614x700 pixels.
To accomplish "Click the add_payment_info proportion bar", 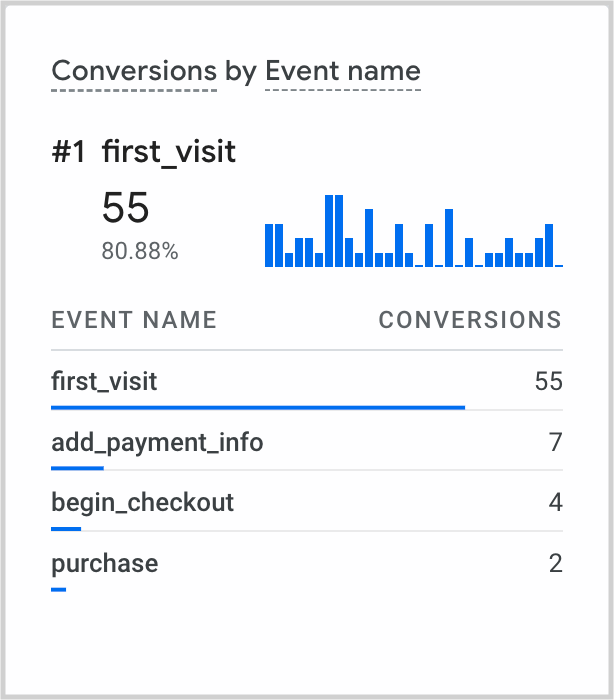I will tap(78, 468).
